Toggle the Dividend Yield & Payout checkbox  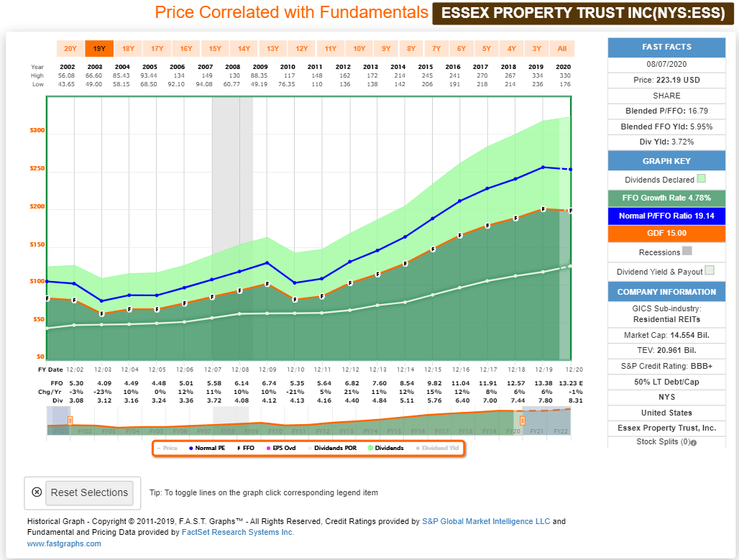pyautogui.click(x=710, y=270)
